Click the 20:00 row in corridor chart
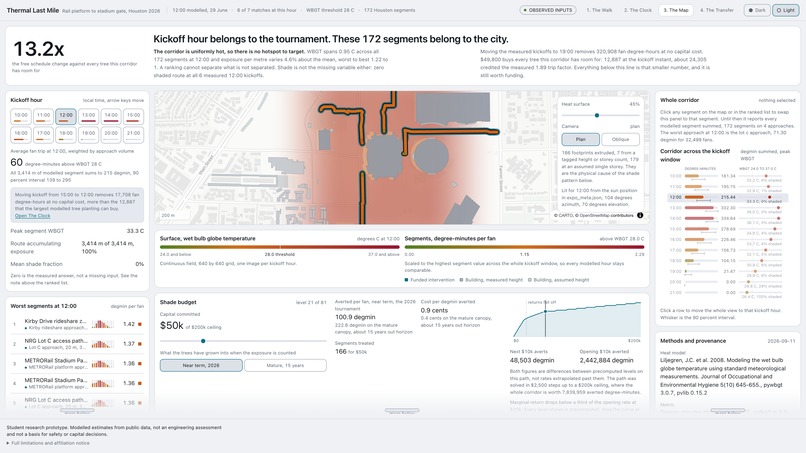The width and height of the screenshot is (806, 453). click(727, 282)
